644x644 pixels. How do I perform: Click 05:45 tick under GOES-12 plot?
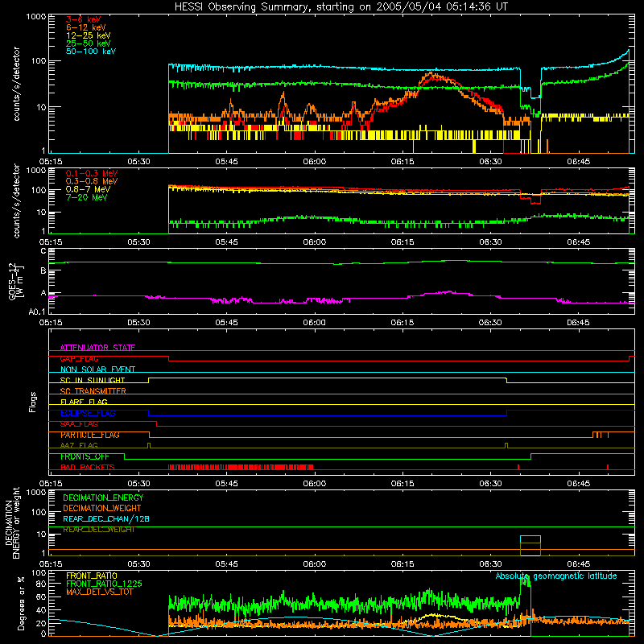pyautogui.click(x=227, y=323)
